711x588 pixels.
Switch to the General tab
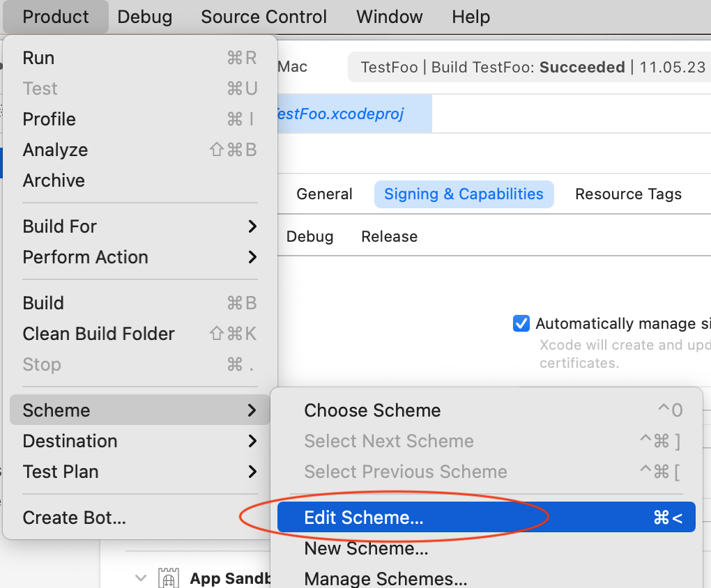[x=324, y=194]
